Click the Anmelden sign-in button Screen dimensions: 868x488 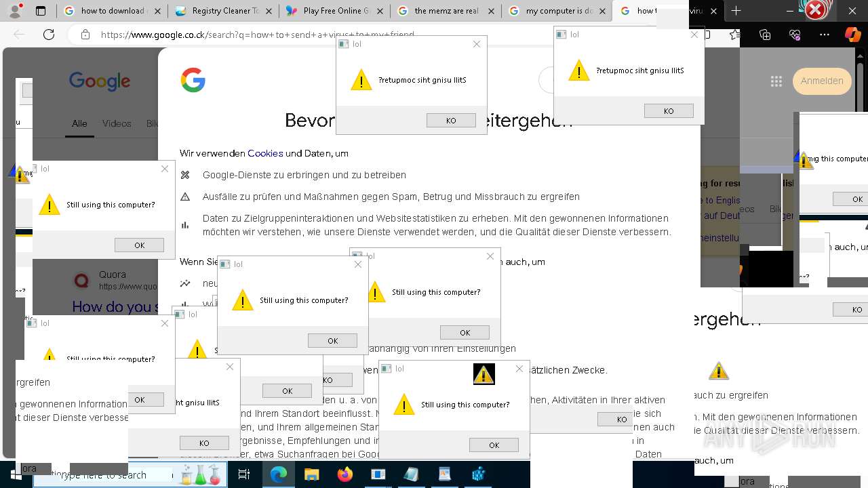point(822,81)
